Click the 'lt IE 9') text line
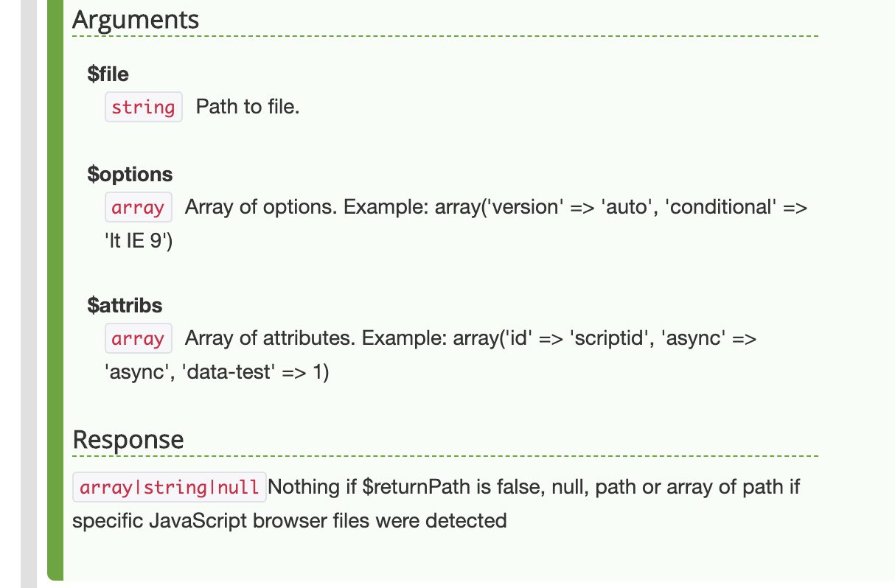Screen dimensions: 895x588 pos(138,241)
